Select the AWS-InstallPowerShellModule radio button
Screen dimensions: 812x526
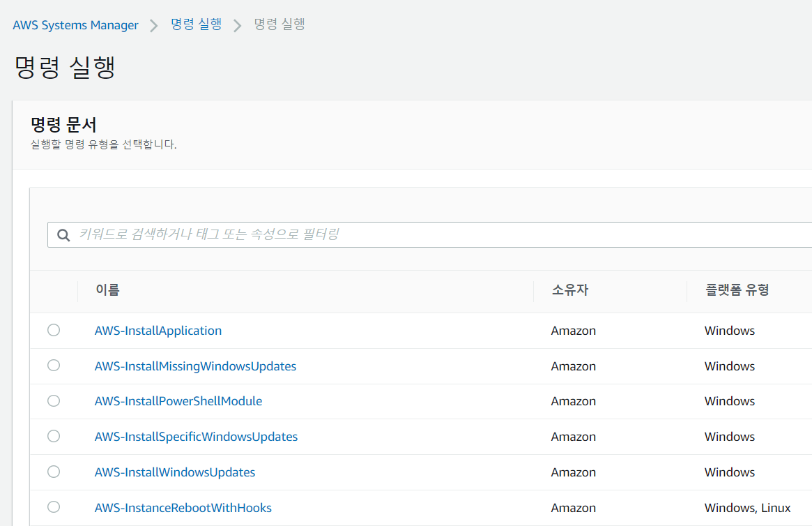(x=54, y=400)
